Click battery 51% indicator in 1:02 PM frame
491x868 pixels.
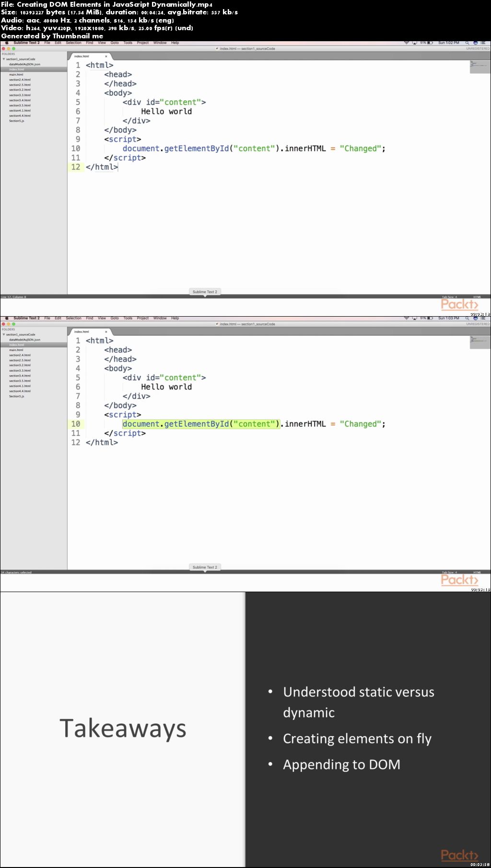point(427,43)
